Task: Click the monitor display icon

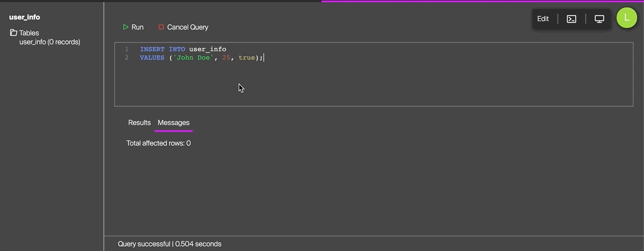Action: (599, 19)
